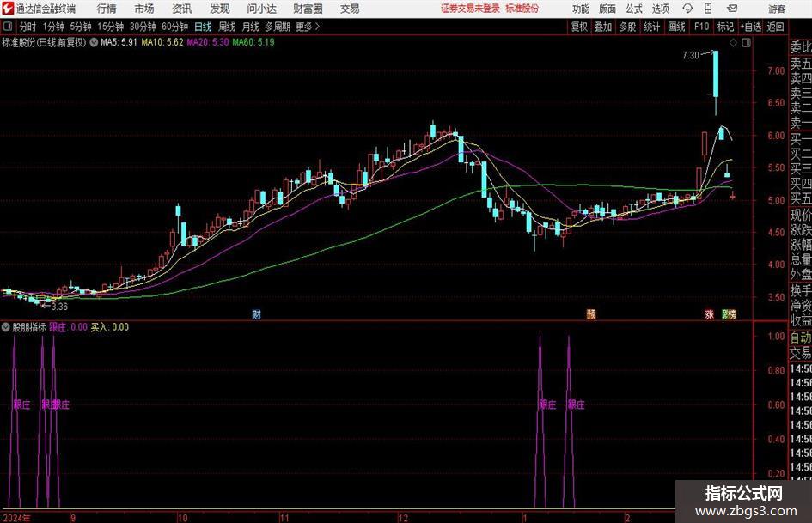
Task: Expand the 更多 periods dropdown
Action: pyautogui.click(x=308, y=27)
